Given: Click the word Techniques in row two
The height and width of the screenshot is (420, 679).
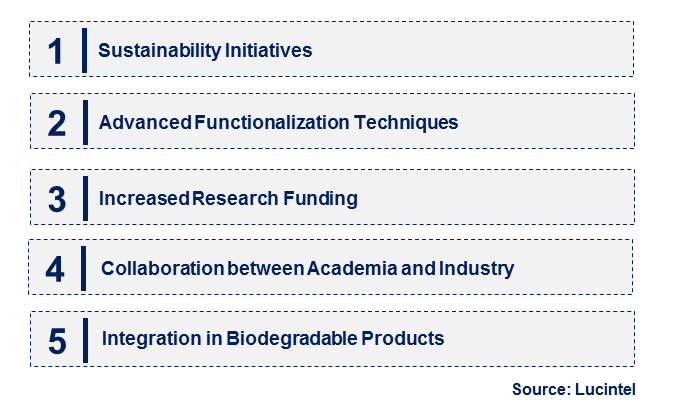Looking at the screenshot, I should coord(406,123).
